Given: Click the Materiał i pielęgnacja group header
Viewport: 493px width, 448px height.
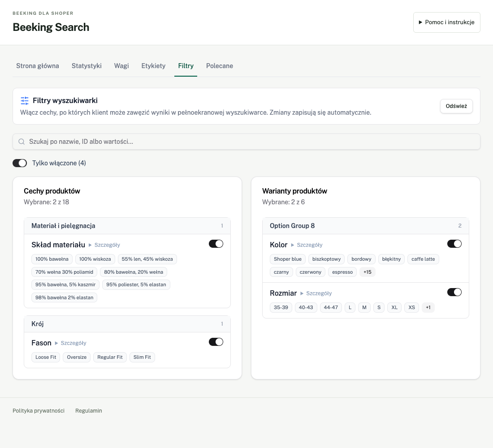Looking at the screenshot, I should pyautogui.click(x=127, y=226).
